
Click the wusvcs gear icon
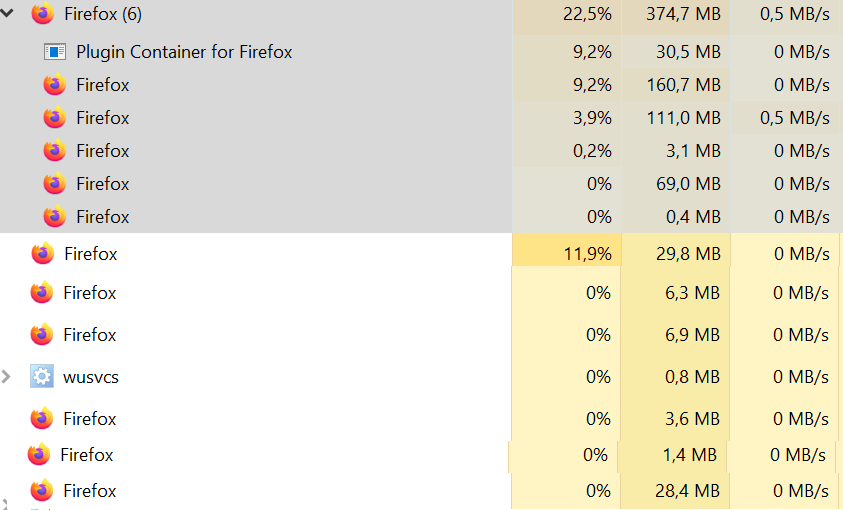[41, 376]
